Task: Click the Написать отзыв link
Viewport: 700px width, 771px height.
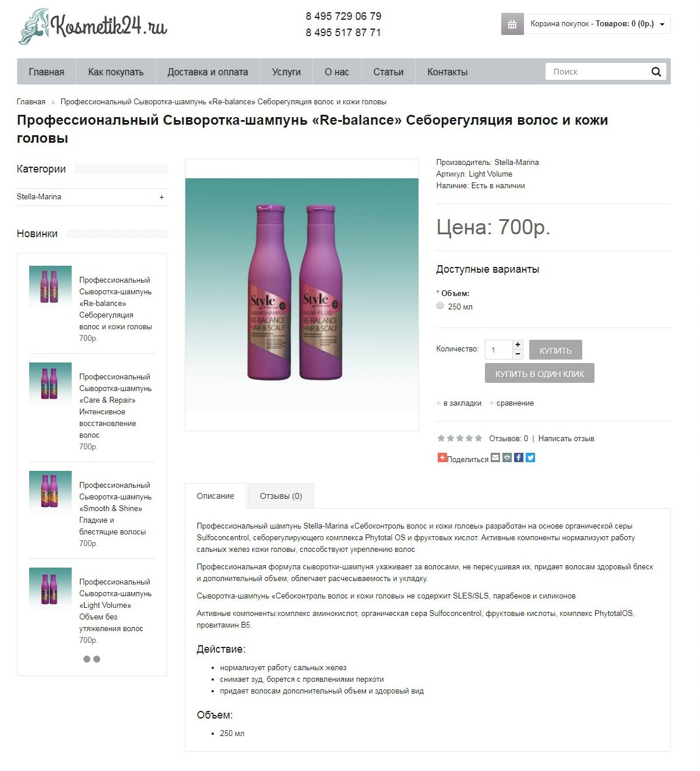Action: [566, 438]
